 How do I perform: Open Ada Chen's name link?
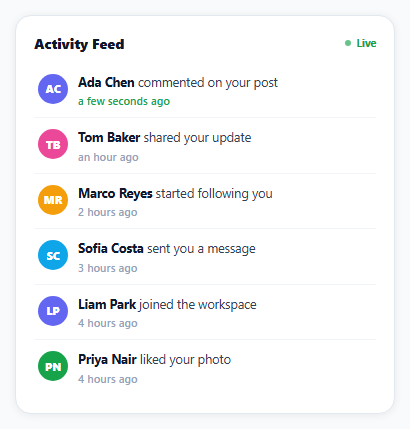coord(106,82)
